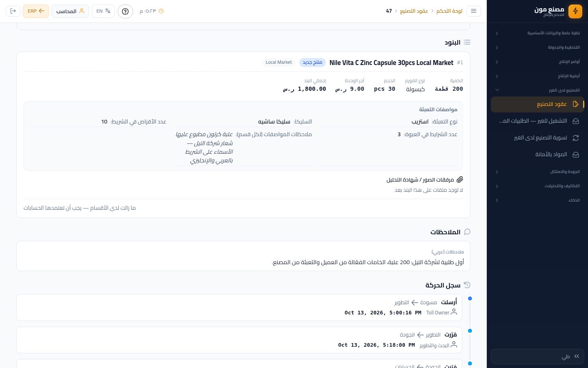
Task: Click the paperclip attachments icon
Action: 460,180
